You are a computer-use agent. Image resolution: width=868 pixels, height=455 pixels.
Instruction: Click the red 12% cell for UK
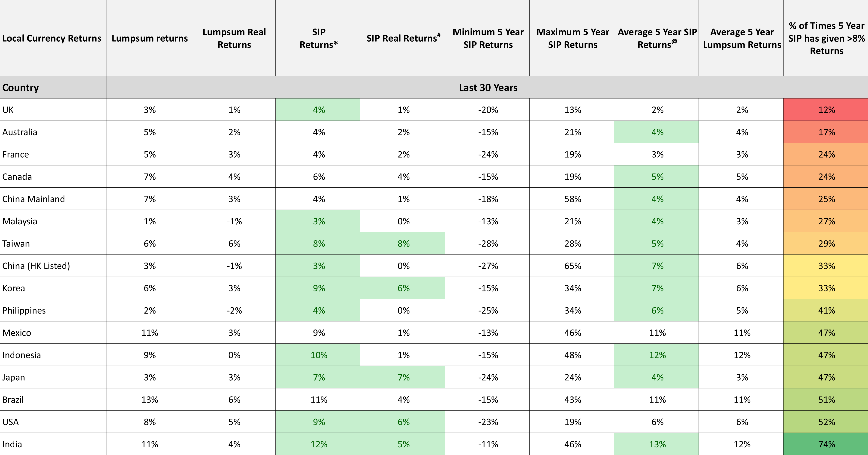coord(826,110)
